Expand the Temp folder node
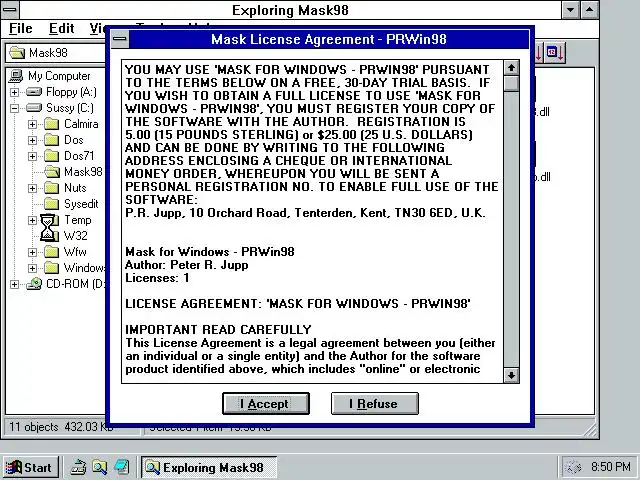 coord(32,220)
